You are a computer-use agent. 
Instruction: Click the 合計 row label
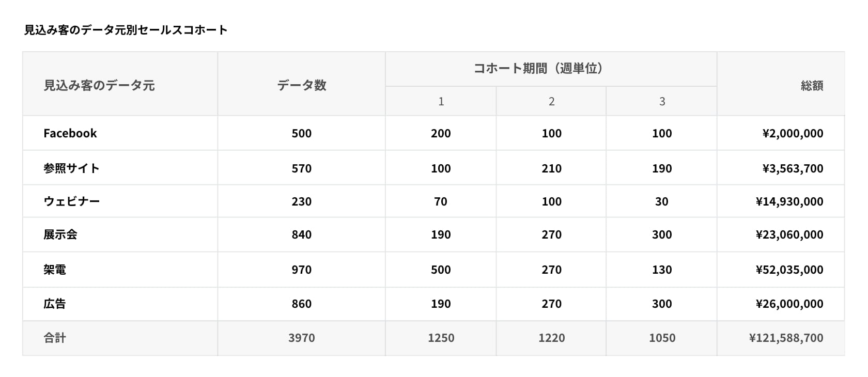coord(55,338)
